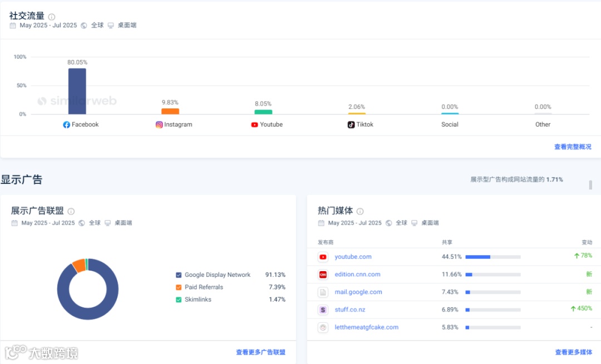Open the 查看完整概况 link
This screenshot has height=364, width=601.
pos(573,147)
